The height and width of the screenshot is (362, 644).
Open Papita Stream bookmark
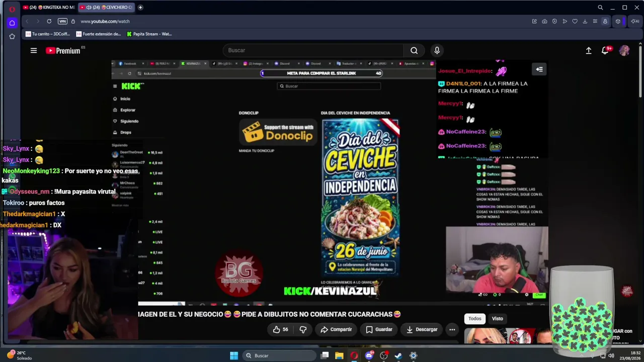[149, 34]
